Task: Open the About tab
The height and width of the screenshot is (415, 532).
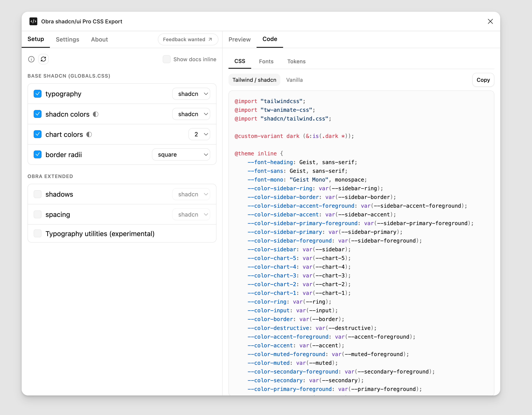Action: [99, 39]
